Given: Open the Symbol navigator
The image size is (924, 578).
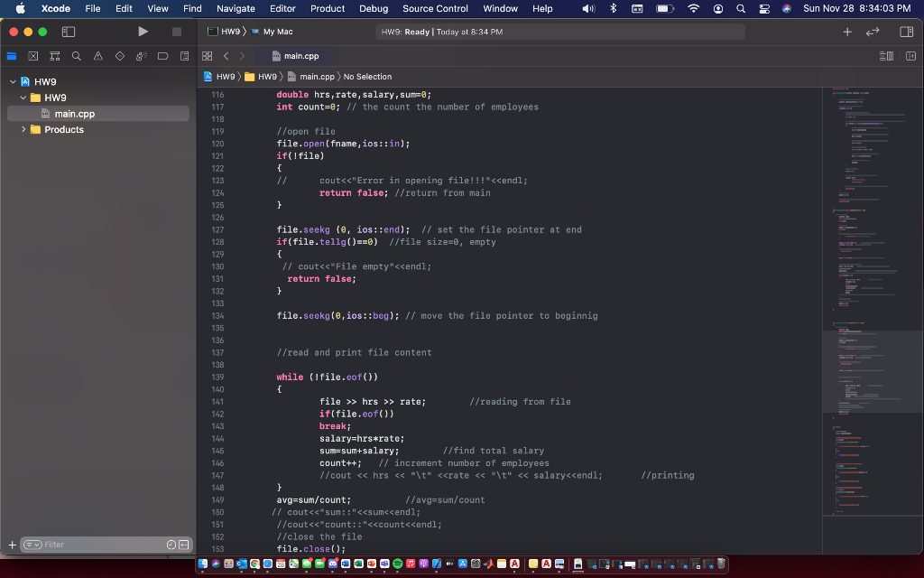Looking at the screenshot, I should [x=55, y=56].
